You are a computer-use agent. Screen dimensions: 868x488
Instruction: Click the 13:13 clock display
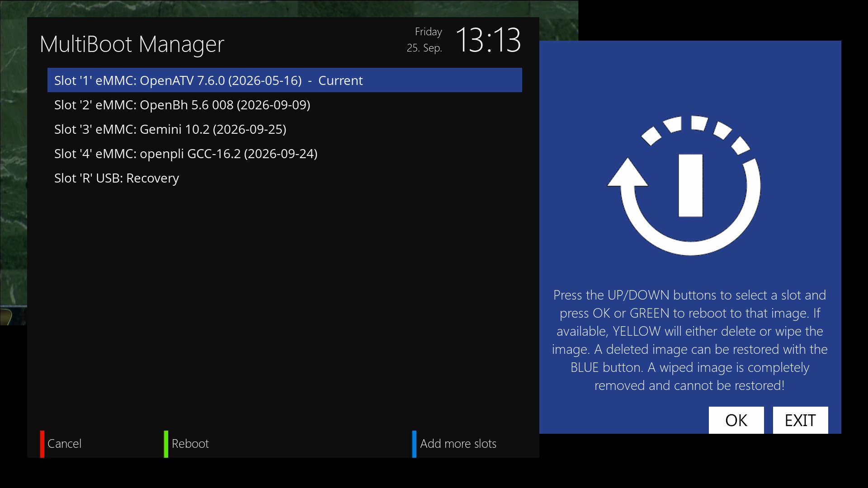[x=488, y=40]
